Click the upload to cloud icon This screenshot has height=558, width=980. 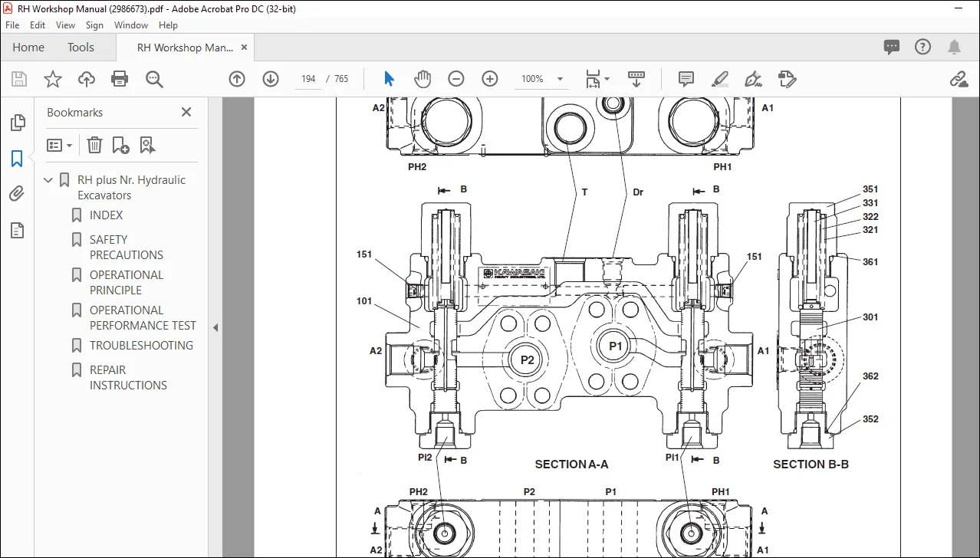tap(87, 79)
